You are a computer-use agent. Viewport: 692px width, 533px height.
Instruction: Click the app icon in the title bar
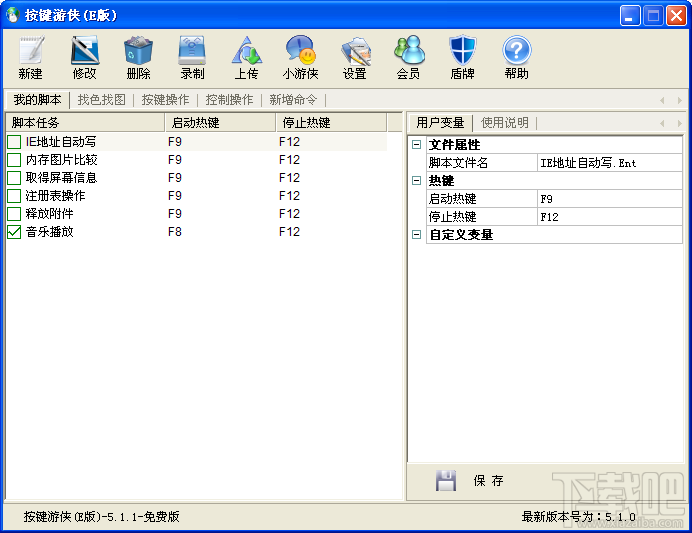pos(13,15)
